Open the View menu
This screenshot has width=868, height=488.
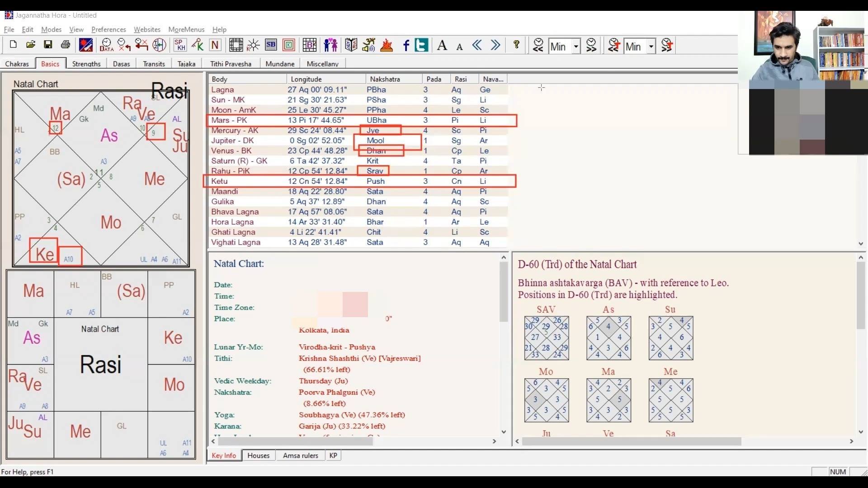pyautogui.click(x=76, y=29)
